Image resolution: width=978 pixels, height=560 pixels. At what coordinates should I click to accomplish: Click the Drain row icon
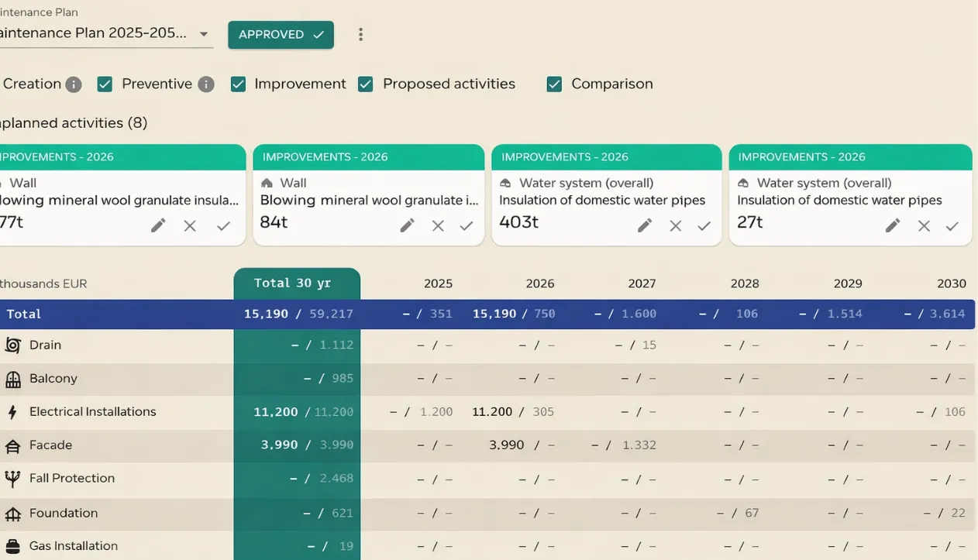(12, 345)
